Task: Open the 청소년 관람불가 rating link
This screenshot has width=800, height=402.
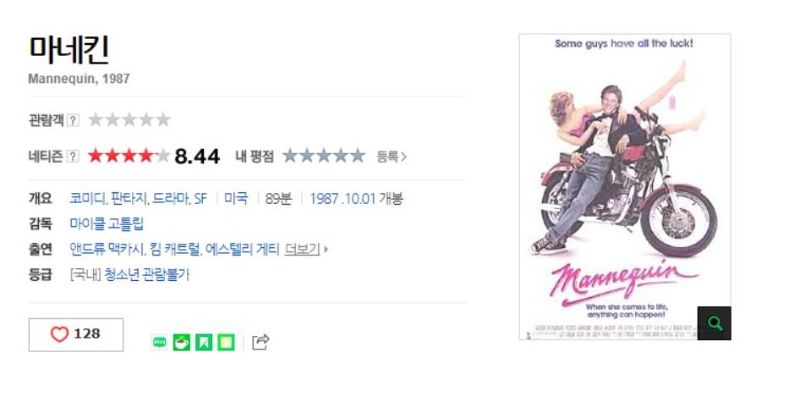Action: point(146,275)
